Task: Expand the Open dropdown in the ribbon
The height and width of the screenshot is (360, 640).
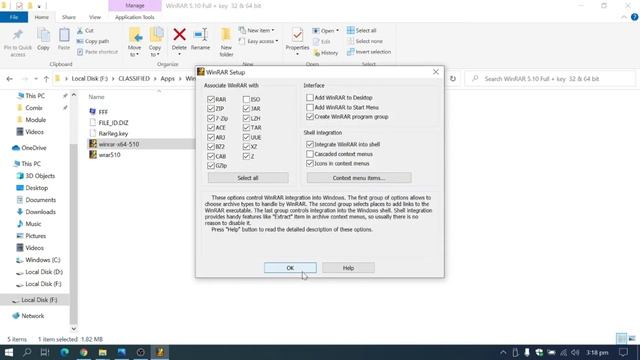Action: click(x=337, y=31)
